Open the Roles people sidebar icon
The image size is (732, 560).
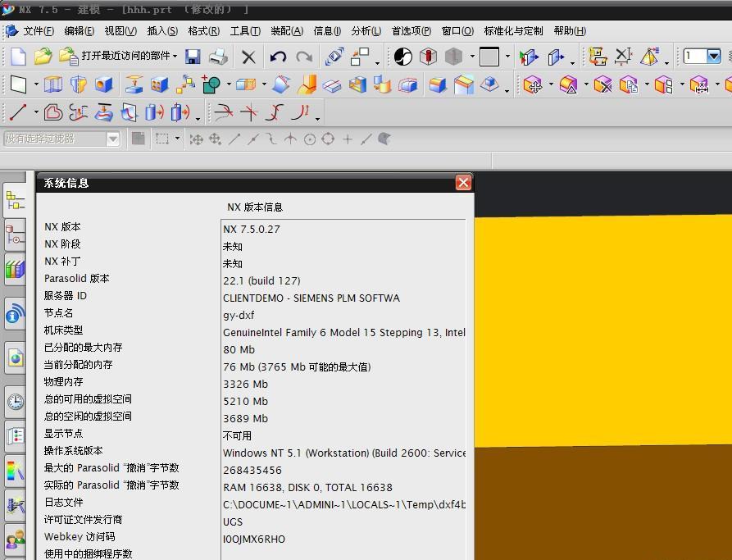click(x=16, y=539)
